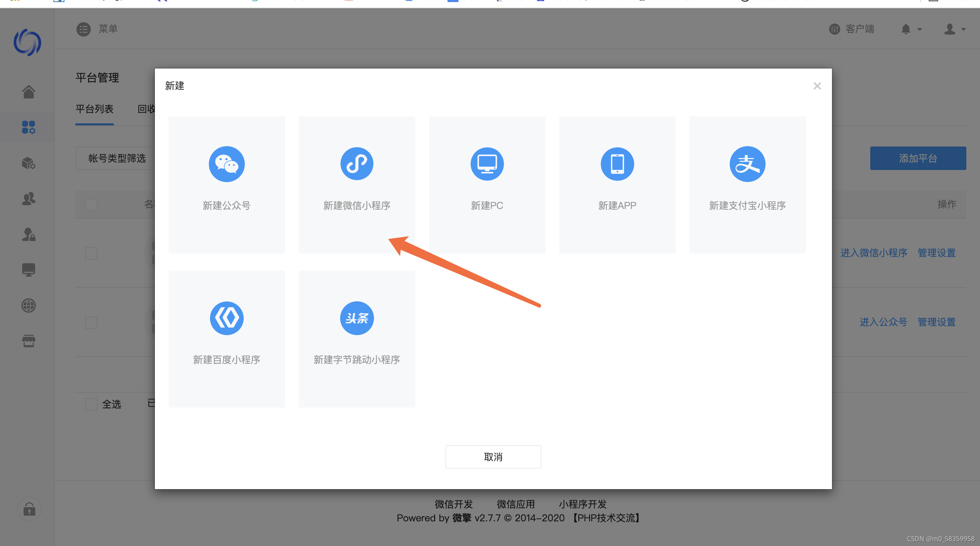The image size is (980, 546).
Task: Tick the first platform row checkbox
Action: (91, 253)
